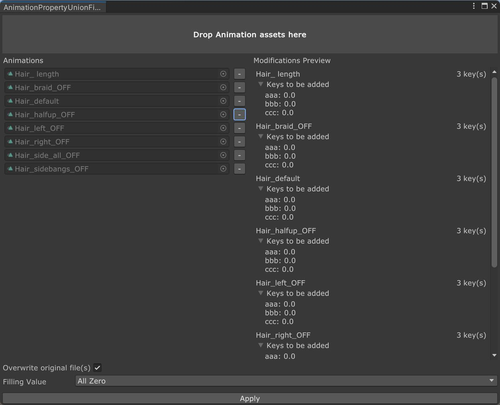Remove Hair_halfup_OFF with its minus button
This screenshot has height=405, width=500.
(239, 115)
